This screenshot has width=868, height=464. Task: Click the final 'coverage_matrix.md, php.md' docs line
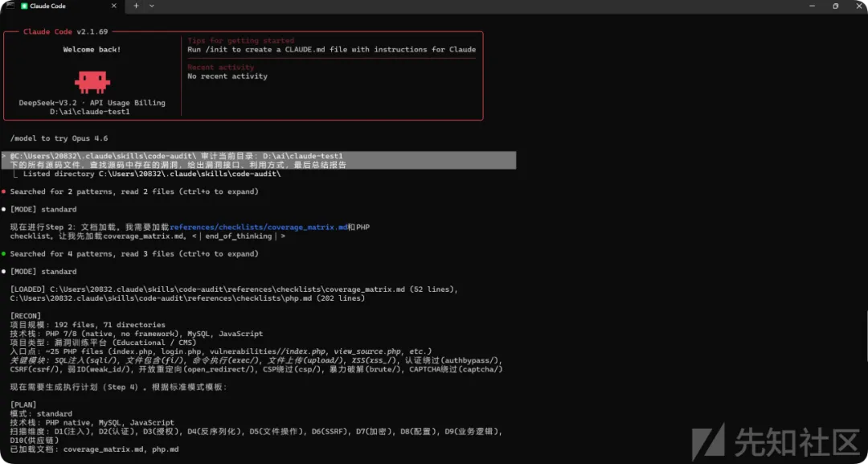(94, 449)
